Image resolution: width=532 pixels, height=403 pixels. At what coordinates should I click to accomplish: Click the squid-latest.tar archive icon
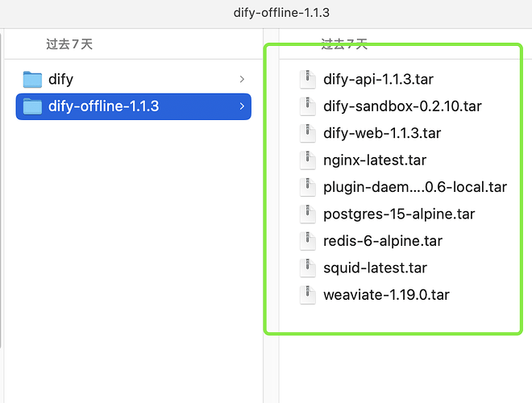[308, 268]
